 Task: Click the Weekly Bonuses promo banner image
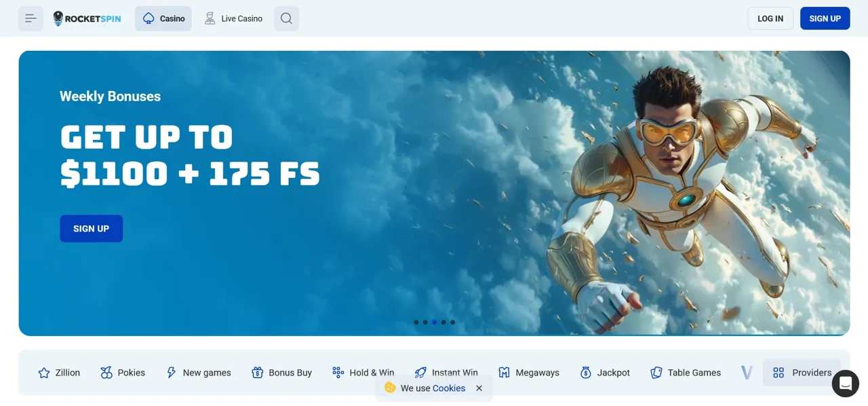click(434, 193)
